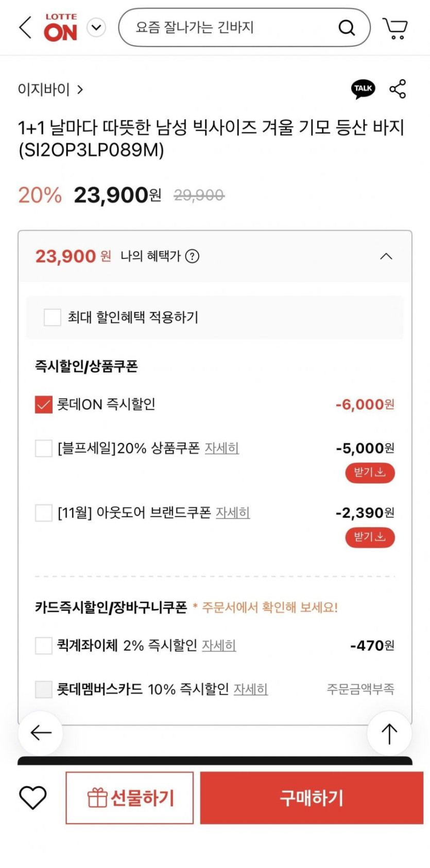
Task: Share via KakaoTalk icon
Action: [x=363, y=89]
